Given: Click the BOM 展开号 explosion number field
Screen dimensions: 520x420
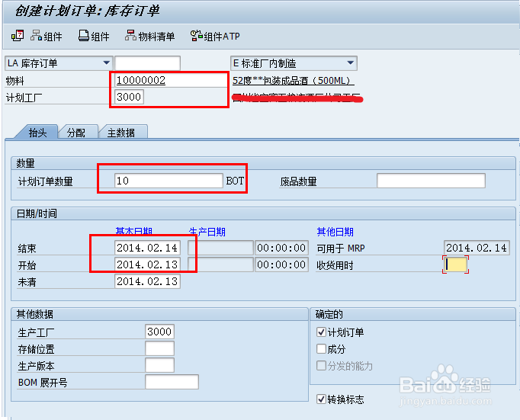Looking at the screenshot, I should point(172,382).
